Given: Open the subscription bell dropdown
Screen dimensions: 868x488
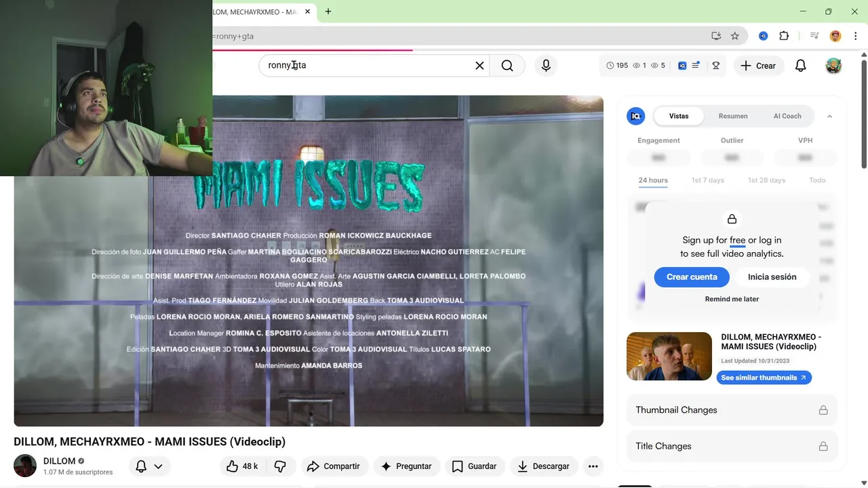Looking at the screenshot, I should pyautogui.click(x=150, y=466).
